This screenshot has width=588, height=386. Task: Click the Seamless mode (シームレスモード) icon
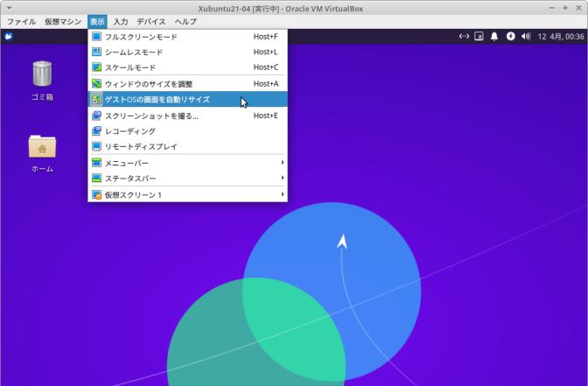pos(97,52)
